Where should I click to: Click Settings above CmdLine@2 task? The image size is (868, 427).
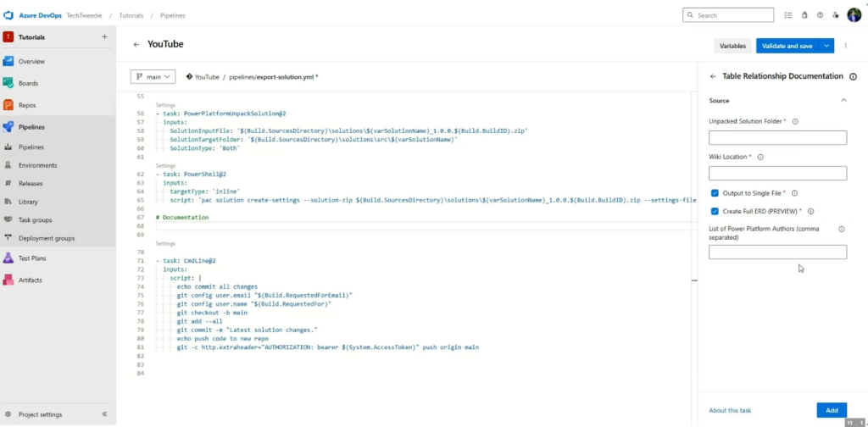pos(165,243)
